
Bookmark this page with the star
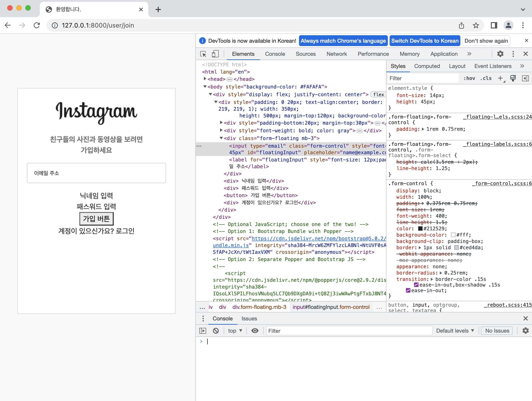pyautogui.click(x=476, y=25)
